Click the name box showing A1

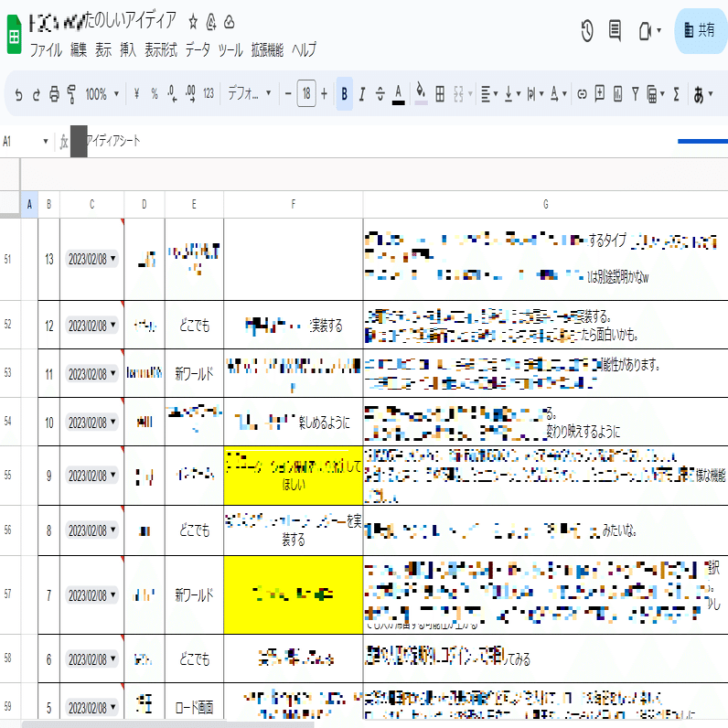[x=26, y=141]
